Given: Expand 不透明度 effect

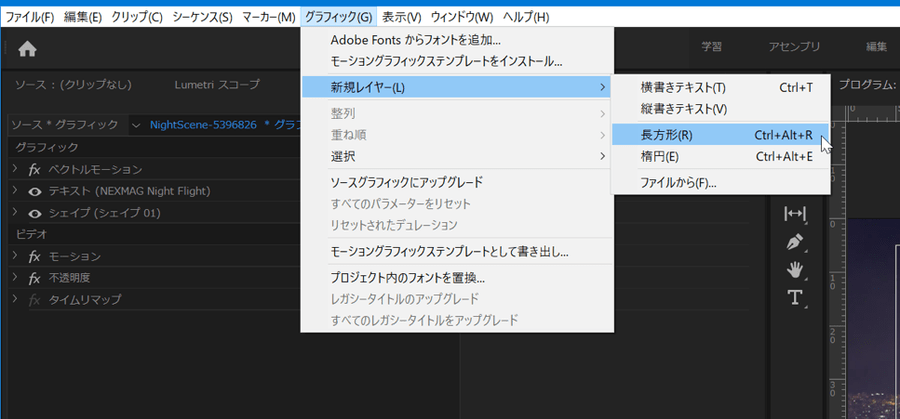Looking at the screenshot, I should (x=14, y=278).
